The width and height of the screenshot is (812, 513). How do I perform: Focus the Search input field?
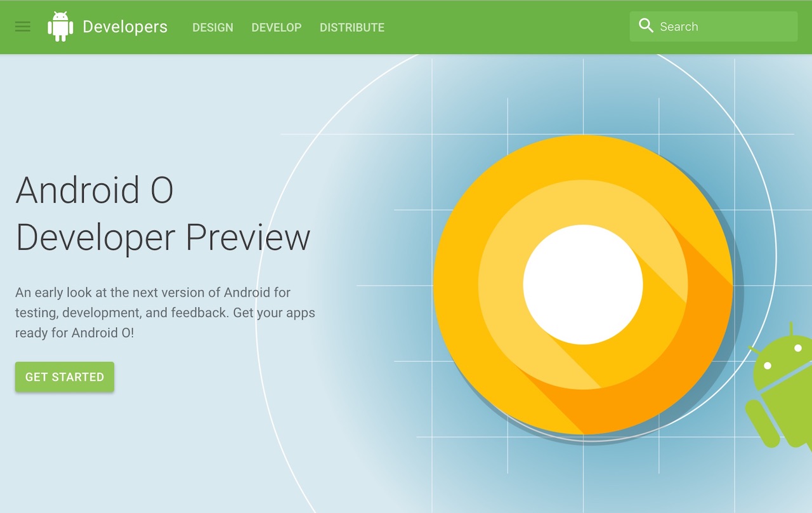(x=714, y=27)
